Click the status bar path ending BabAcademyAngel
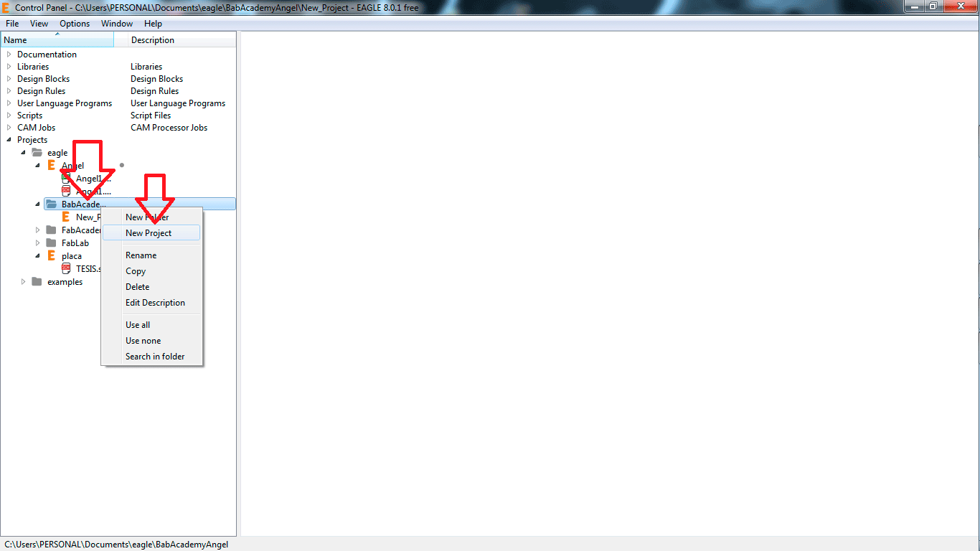The image size is (980, 551). pyautogui.click(x=116, y=545)
